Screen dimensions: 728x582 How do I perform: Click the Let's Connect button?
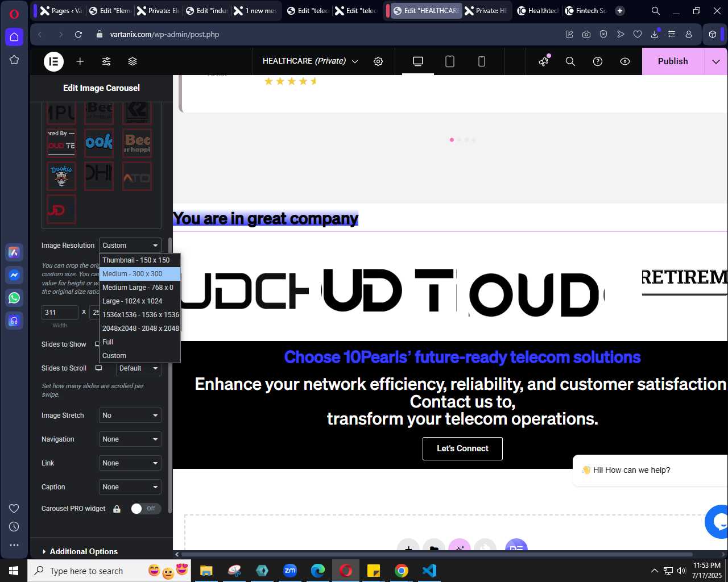coord(462,448)
